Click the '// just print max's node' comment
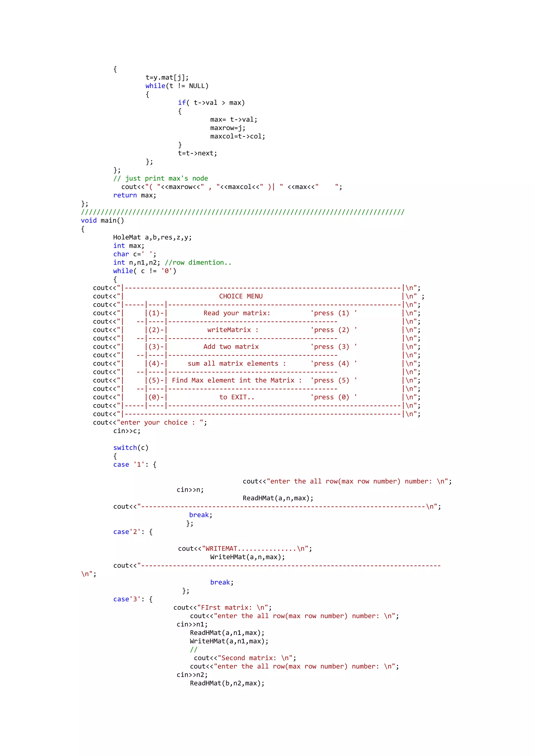Image resolution: width=535 pixels, height=756 pixels. 160,179
